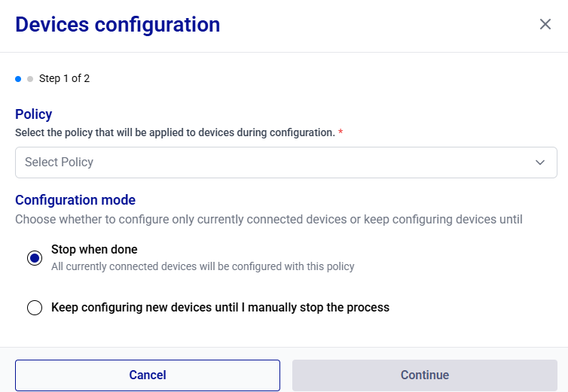Viewport: 568px width, 392px height.
Task: Click the "Select Policy" placeholder text
Action: pos(59,163)
